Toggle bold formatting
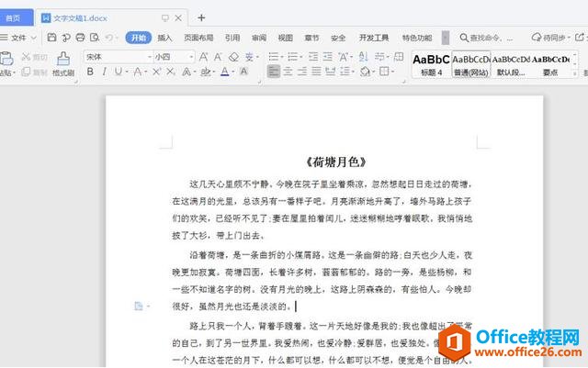588x368 pixels. point(90,72)
